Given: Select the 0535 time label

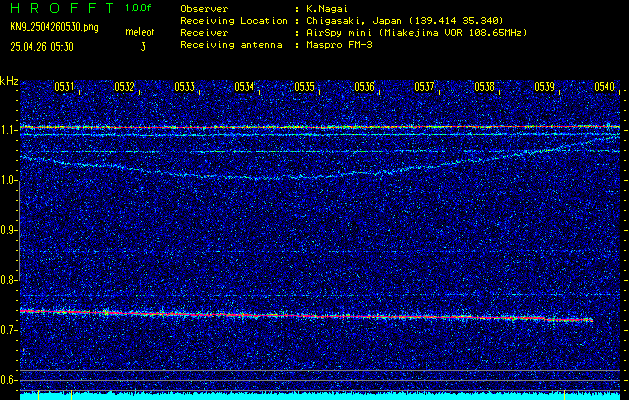Looking at the screenshot, I should [304, 87].
